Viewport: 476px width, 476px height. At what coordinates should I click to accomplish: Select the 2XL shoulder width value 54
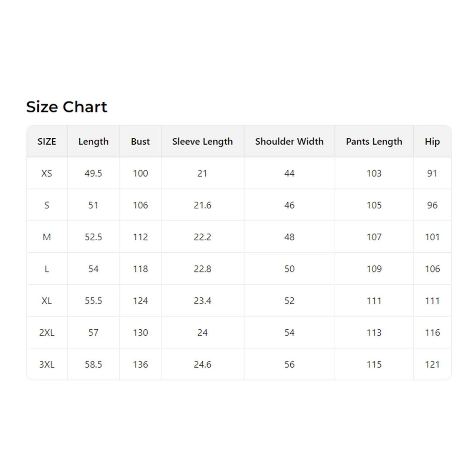click(x=289, y=332)
